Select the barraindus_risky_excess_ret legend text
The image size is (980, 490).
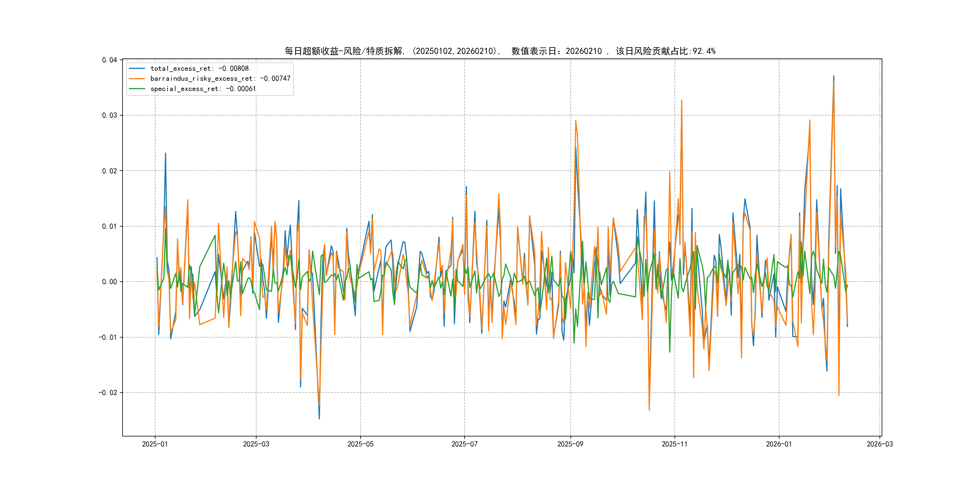click(x=220, y=79)
